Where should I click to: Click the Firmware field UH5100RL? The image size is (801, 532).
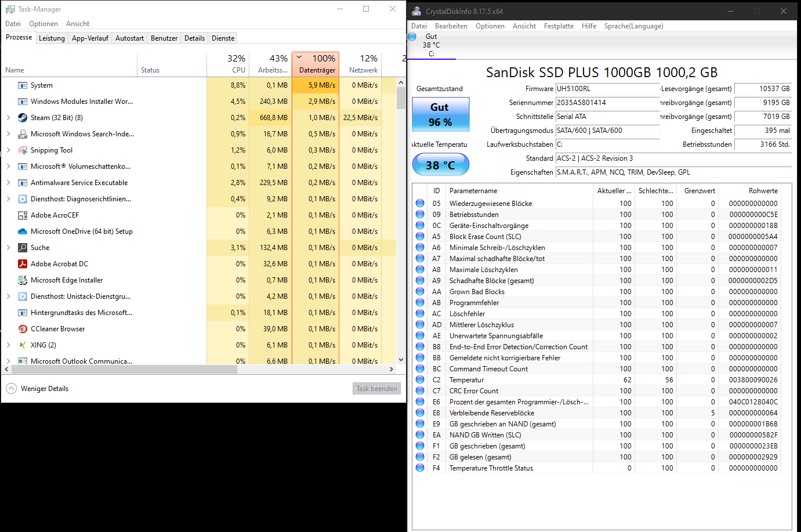click(607, 89)
